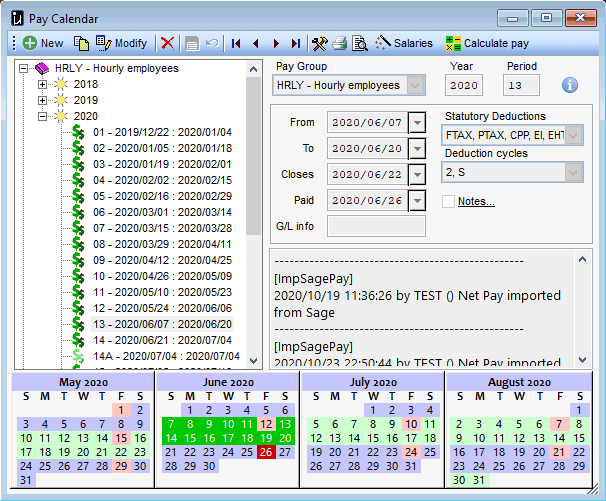This screenshot has height=501, width=606.
Task: Click the tools hammer-and-wrench icon
Action: point(320,44)
